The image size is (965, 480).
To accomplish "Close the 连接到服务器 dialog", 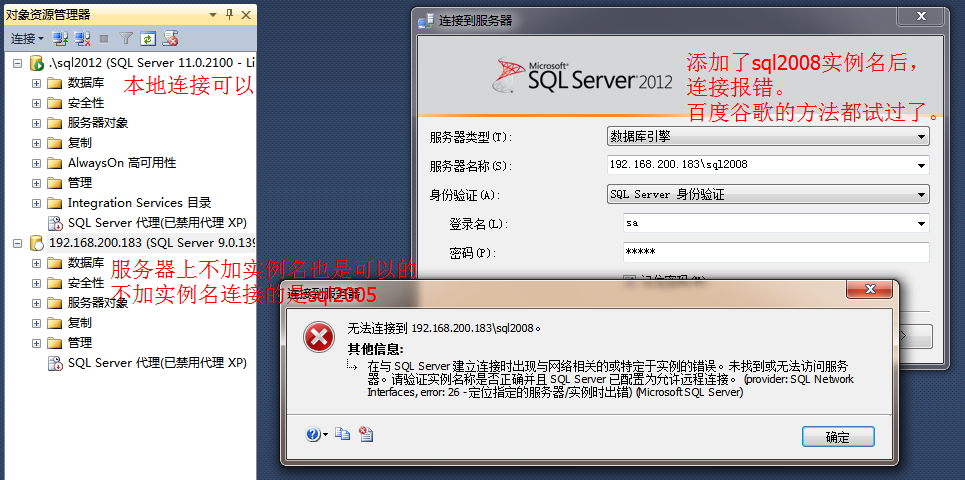I will point(922,17).
